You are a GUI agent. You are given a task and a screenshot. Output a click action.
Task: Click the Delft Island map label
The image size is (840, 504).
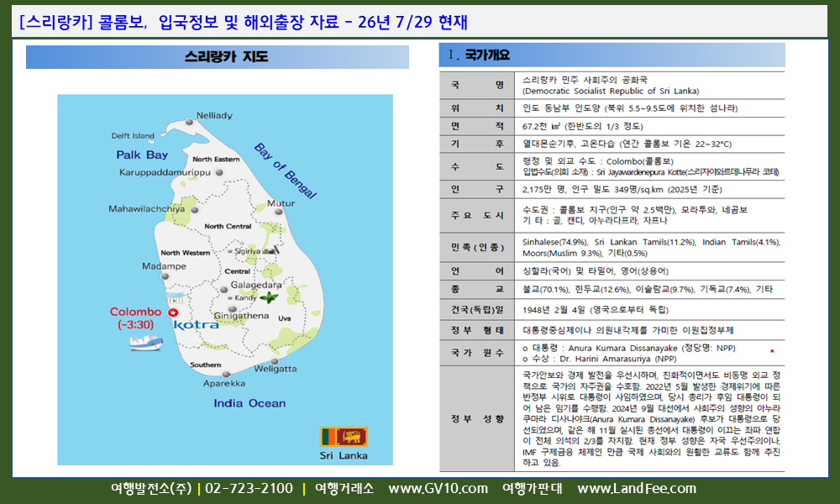tap(133, 135)
